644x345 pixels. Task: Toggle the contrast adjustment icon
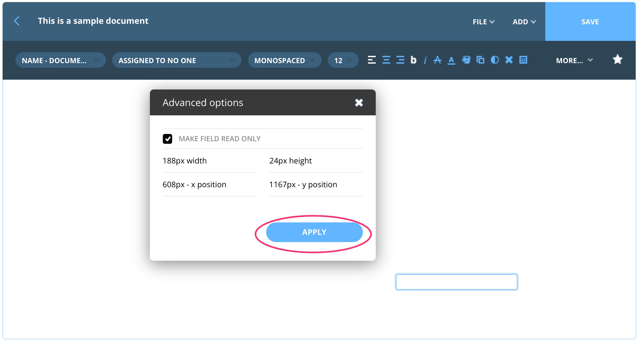point(494,60)
